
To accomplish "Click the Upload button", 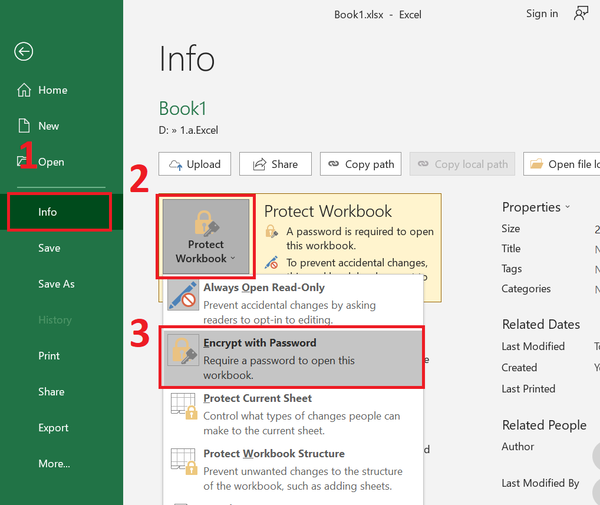I will pos(195,164).
